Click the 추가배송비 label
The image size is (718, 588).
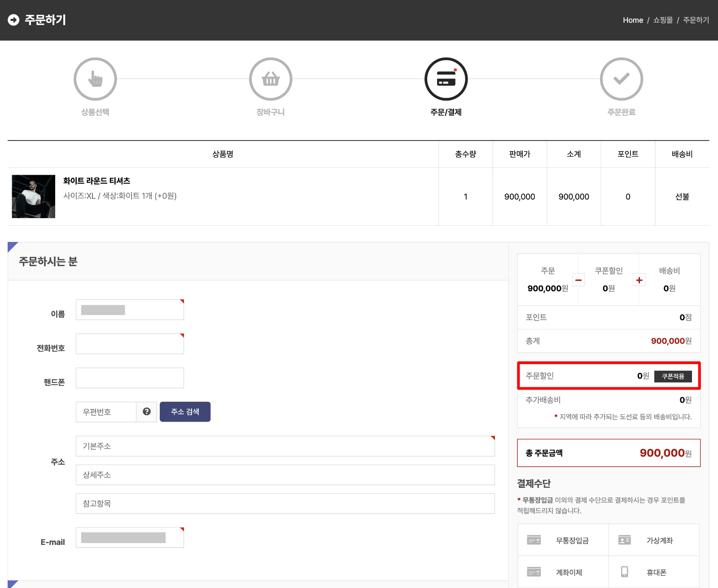(x=543, y=400)
